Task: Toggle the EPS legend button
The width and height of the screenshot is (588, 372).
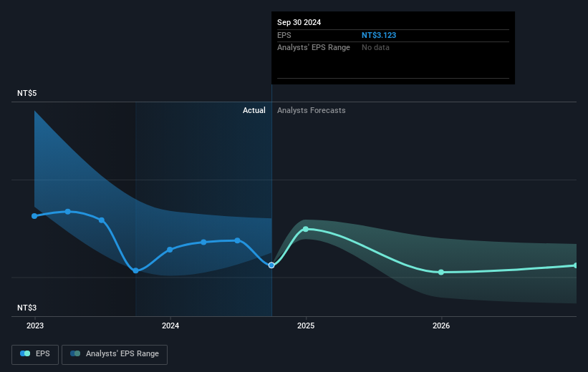Action: 35,354
